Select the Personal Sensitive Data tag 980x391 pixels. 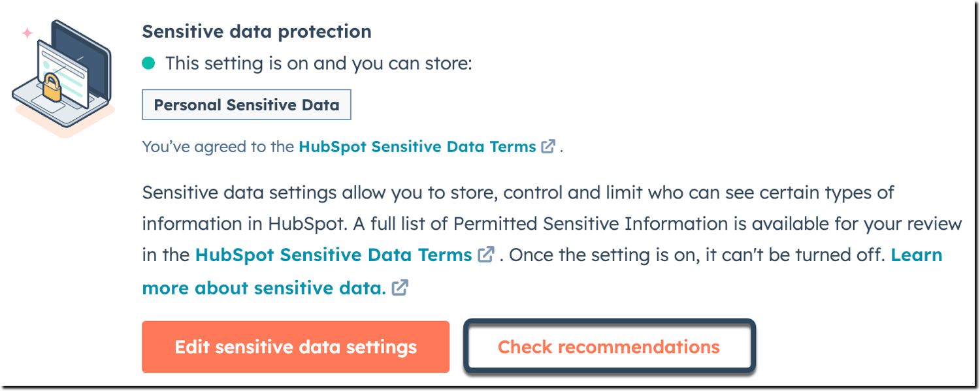(246, 104)
